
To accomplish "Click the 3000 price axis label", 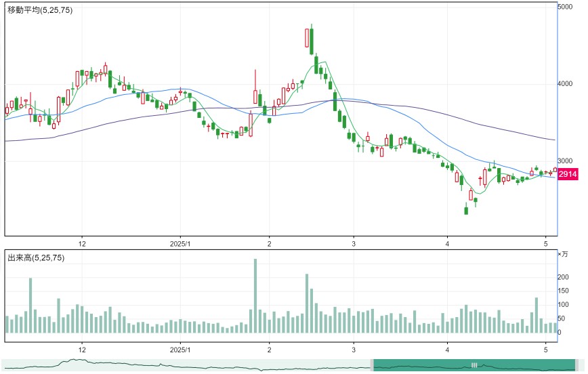I will (x=565, y=161).
